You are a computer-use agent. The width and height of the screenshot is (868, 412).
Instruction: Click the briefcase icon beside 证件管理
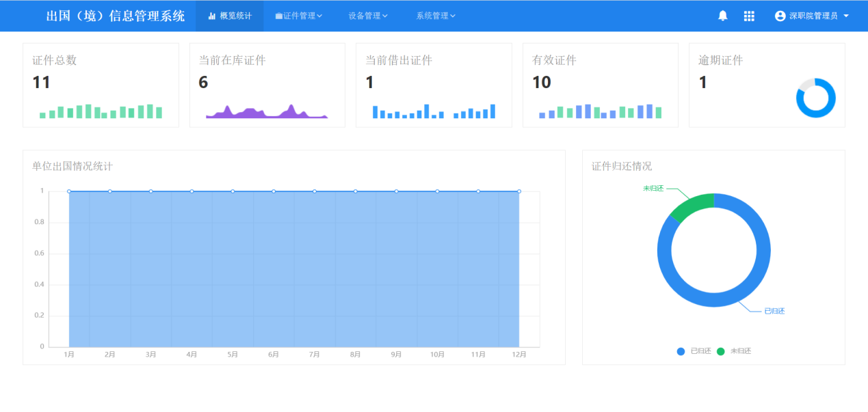[x=278, y=16]
